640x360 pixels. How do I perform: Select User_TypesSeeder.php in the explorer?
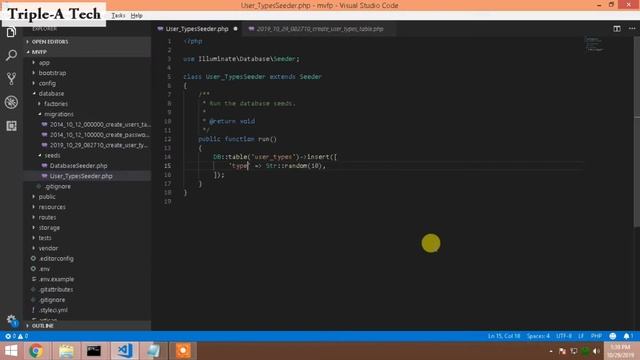(87, 176)
